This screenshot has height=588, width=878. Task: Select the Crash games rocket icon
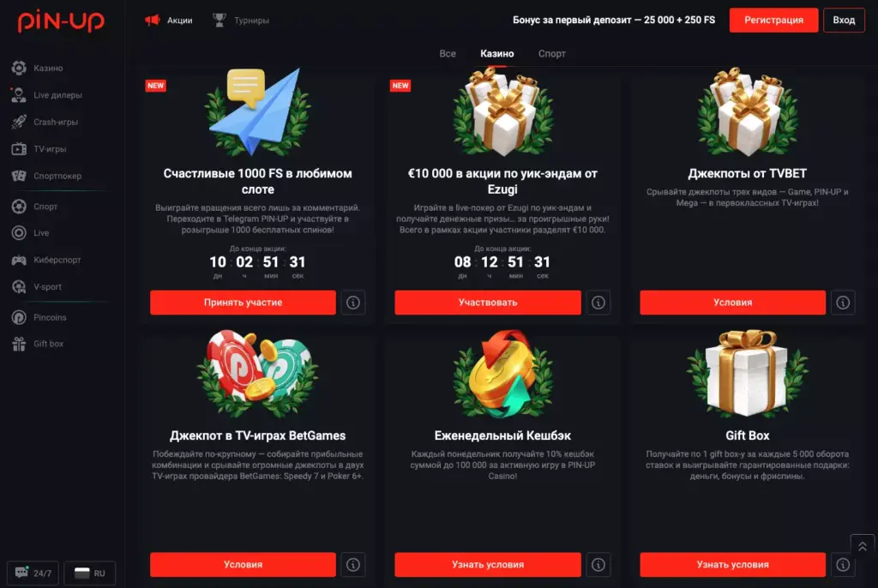click(19, 122)
